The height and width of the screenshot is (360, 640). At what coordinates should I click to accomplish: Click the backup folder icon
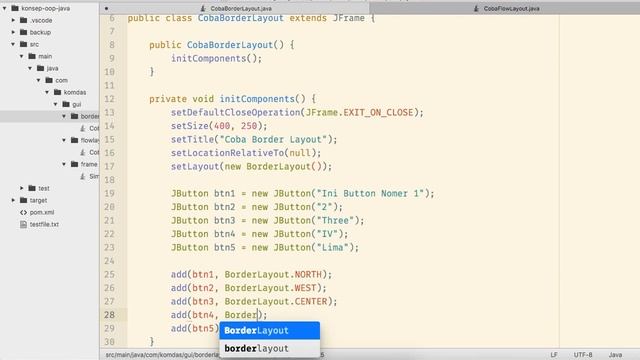(24, 32)
